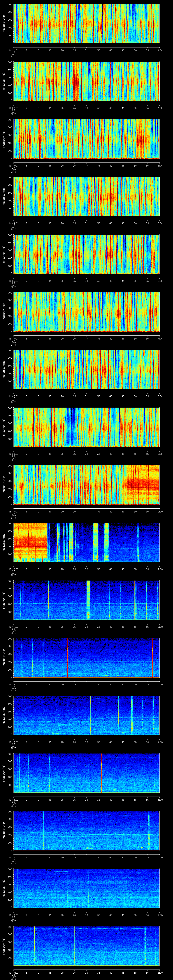Image resolution: width=173 pixels, height=980 pixels.
Task: Click the red line near the start of the 16:16:00 panel
Action: [x=18, y=888]
